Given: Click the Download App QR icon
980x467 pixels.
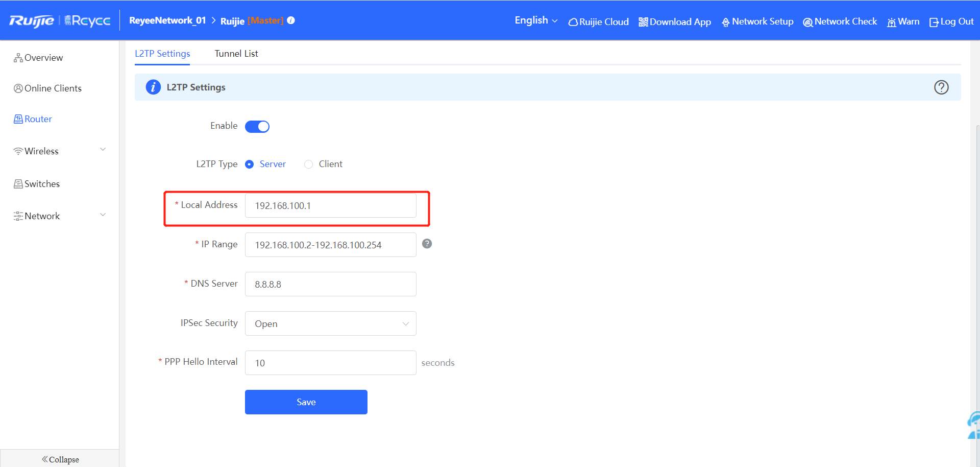Looking at the screenshot, I should (x=643, y=22).
